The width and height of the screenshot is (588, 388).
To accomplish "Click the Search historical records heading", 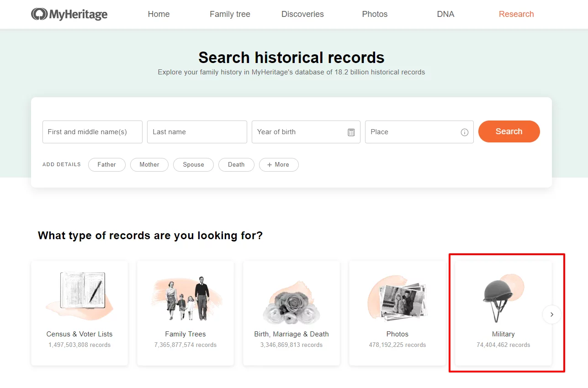I will click(x=291, y=58).
